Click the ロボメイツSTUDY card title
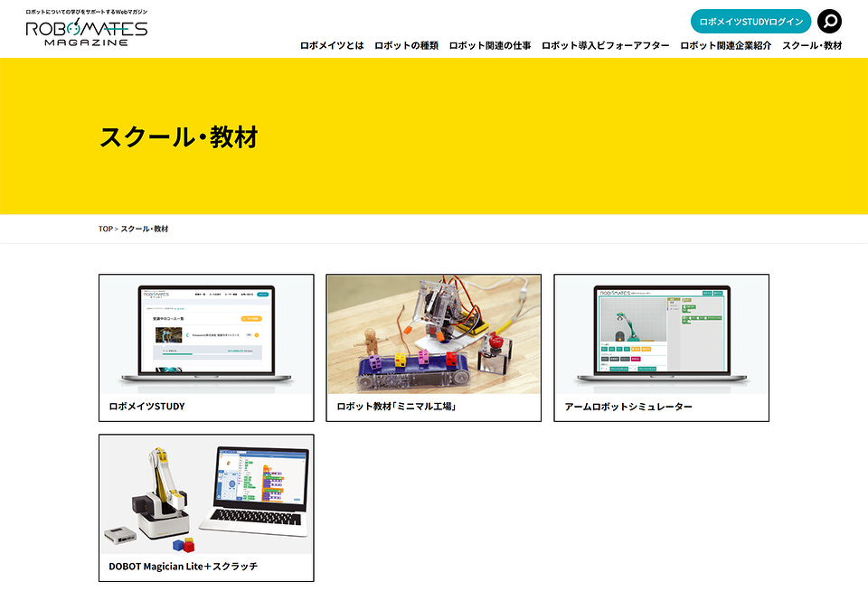 [146, 407]
